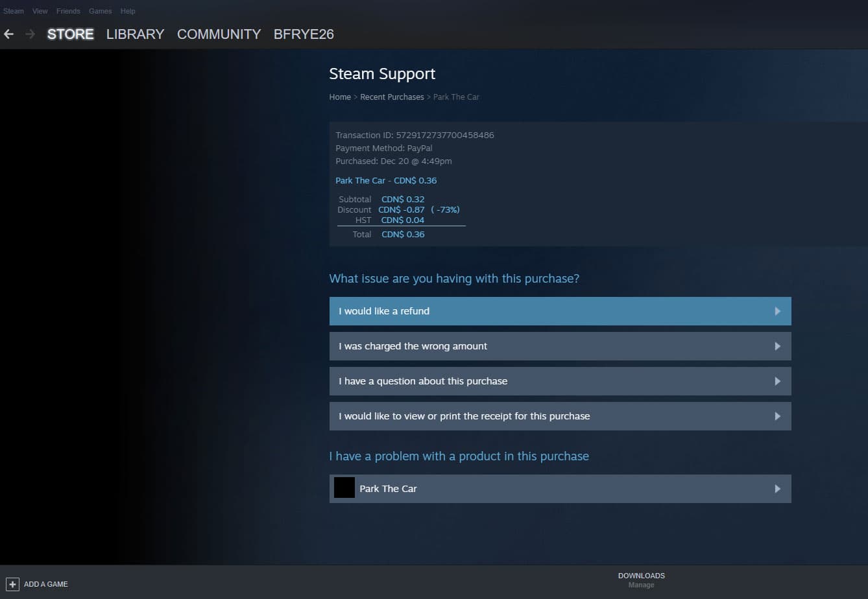868x599 pixels.
Task: Click the forward navigation arrow
Action: pos(30,34)
